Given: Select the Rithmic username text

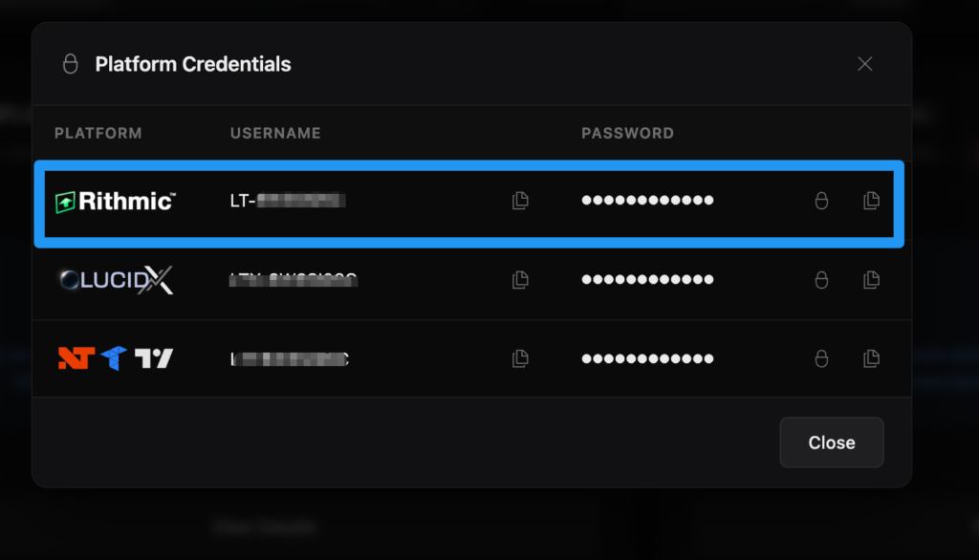Looking at the screenshot, I should 287,201.
